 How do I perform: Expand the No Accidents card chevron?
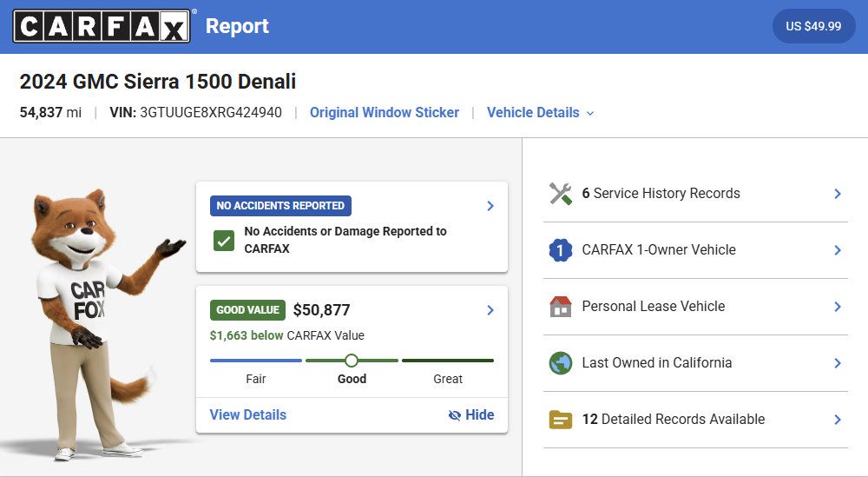[x=490, y=206]
